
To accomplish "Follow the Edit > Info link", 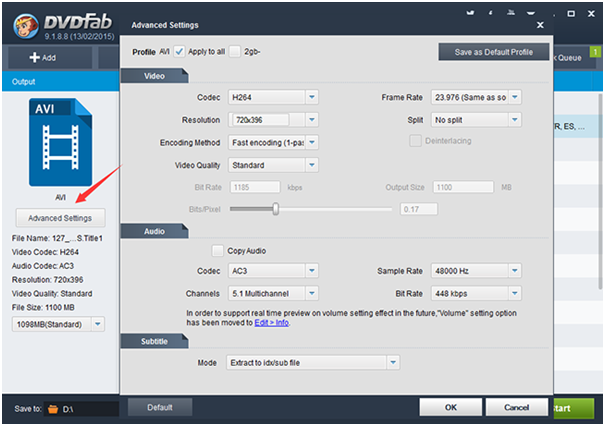I will (272, 323).
